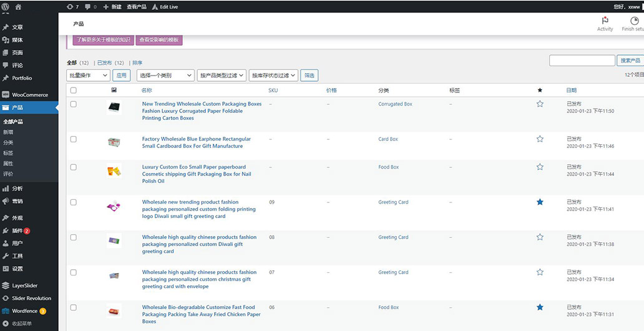This screenshot has width=644, height=331.
Task: Sort by featured star column header
Action: 540,90
